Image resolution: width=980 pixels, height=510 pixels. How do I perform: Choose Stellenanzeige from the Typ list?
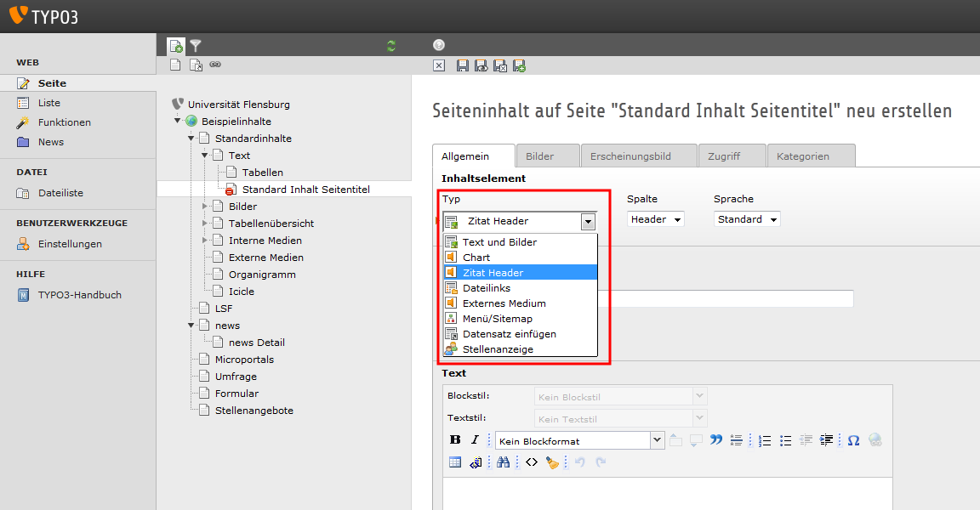click(498, 349)
